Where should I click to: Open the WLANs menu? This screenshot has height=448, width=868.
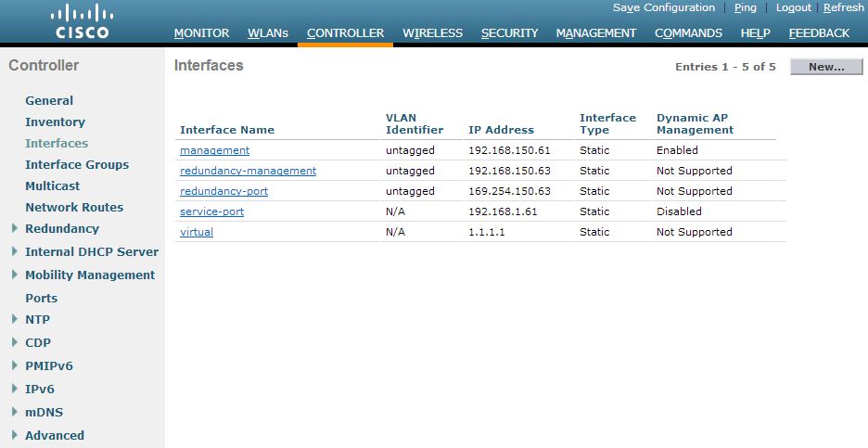pyautogui.click(x=268, y=33)
